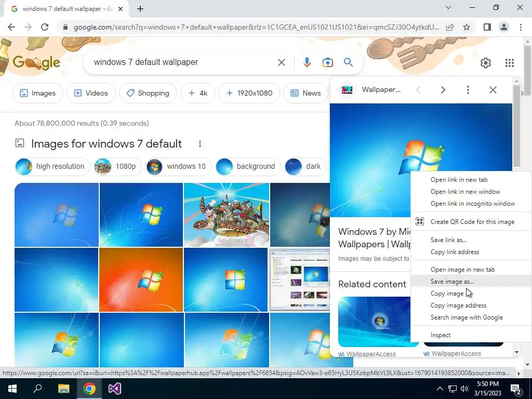
Task: Show next image in preview panel
Action: coord(443,90)
